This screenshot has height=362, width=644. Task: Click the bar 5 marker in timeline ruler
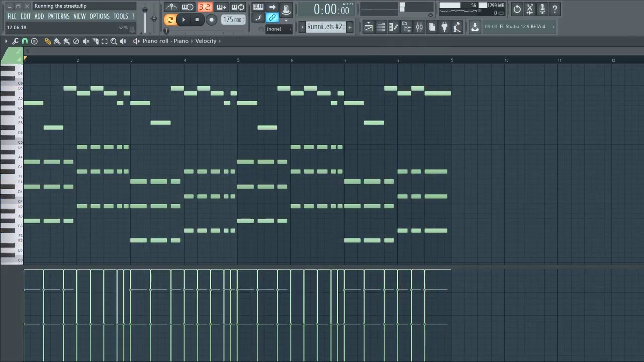pos(238,60)
